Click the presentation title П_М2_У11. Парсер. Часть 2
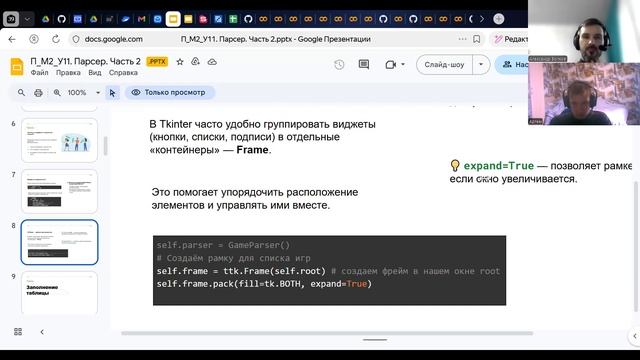Viewport: 640px width, 360px height. click(x=85, y=62)
